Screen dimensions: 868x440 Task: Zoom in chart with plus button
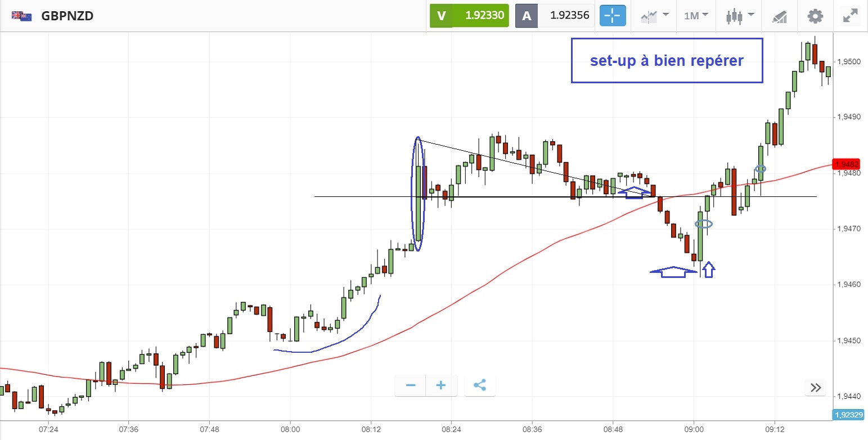coord(441,385)
